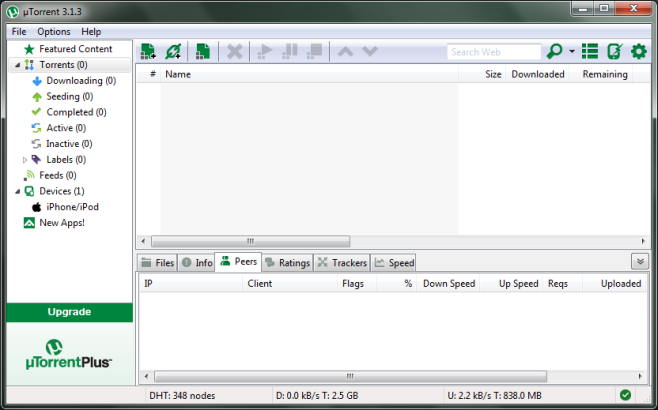Screen dimensions: 658x410
Task: Click peers pane scroll left arrow
Action: (x=146, y=376)
